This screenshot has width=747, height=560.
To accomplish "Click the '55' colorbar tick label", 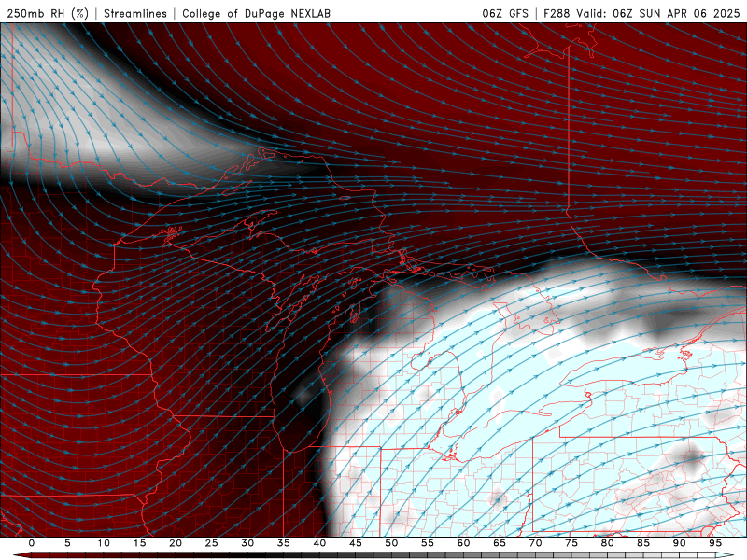I will pos(428,543).
